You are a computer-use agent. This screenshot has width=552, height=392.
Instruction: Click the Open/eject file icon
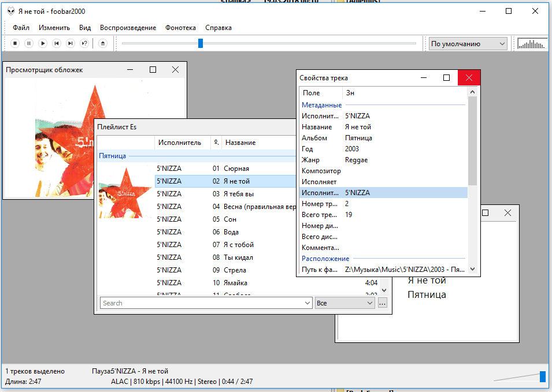(102, 43)
